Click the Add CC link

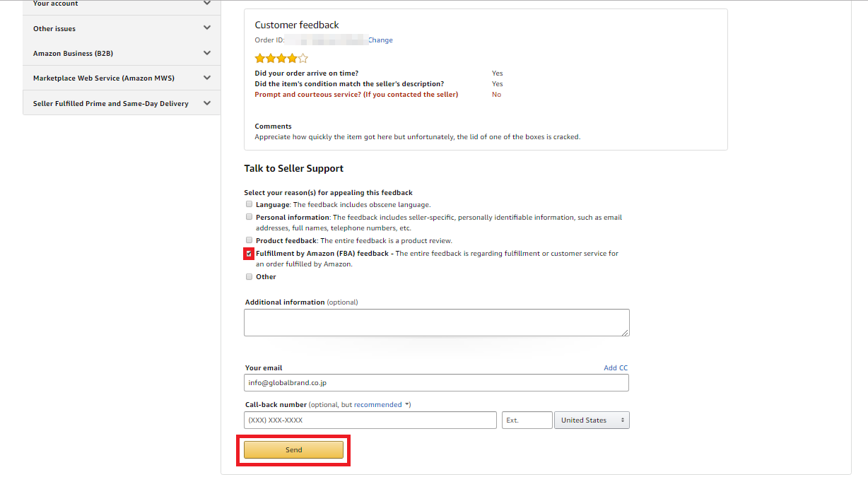616,368
